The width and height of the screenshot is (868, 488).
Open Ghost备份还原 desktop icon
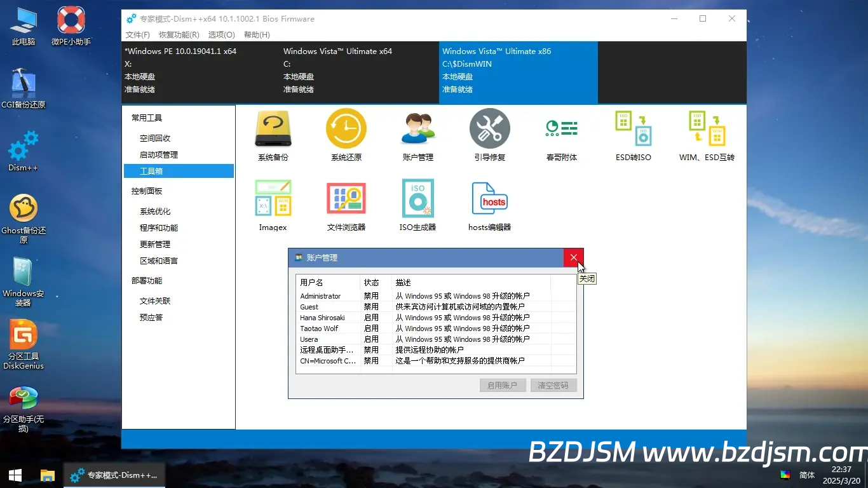point(24,219)
